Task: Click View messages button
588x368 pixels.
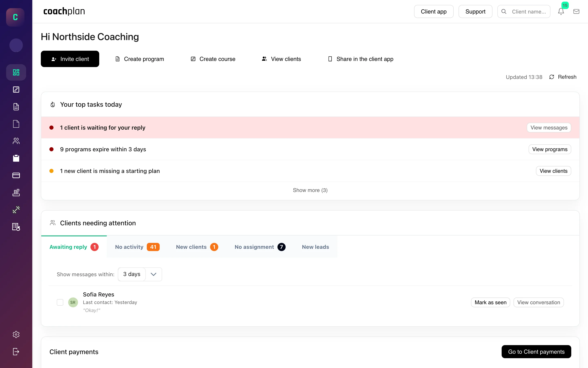Action: point(549,128)
